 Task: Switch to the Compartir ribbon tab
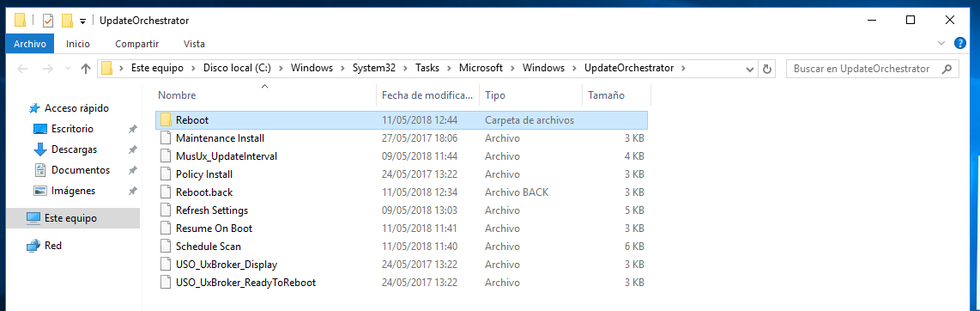click(x=137, y=44)
